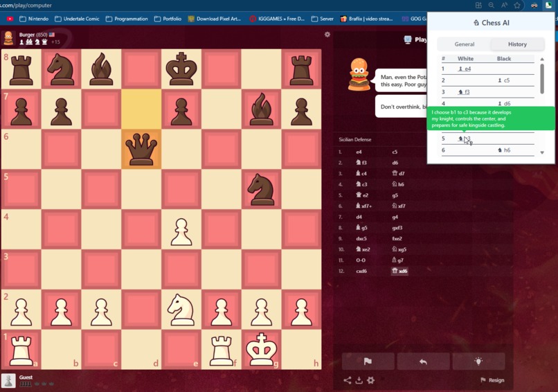The image size is (558, 392).
Task: Open the IGGGAMES bookmark
Action: pos(277,19)
